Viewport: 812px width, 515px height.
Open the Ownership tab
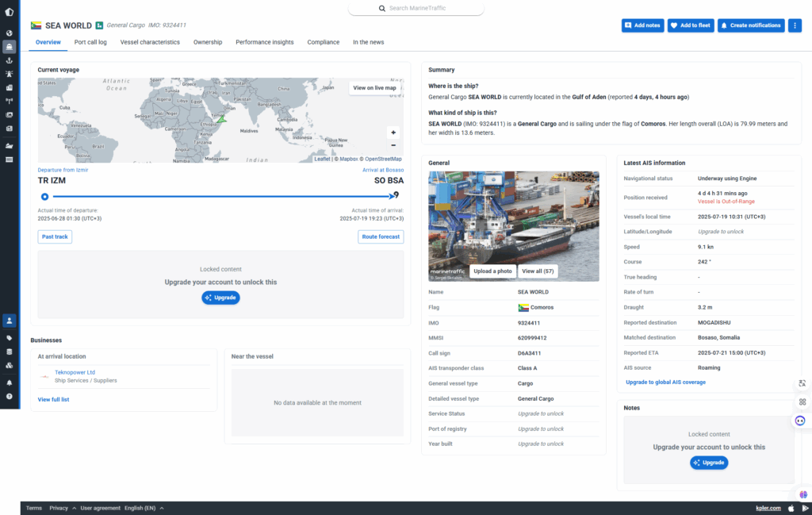pos(208,43)
